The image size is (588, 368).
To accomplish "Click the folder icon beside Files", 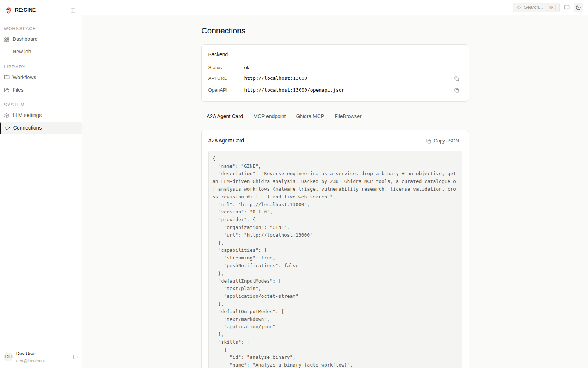I will [7, 90].
